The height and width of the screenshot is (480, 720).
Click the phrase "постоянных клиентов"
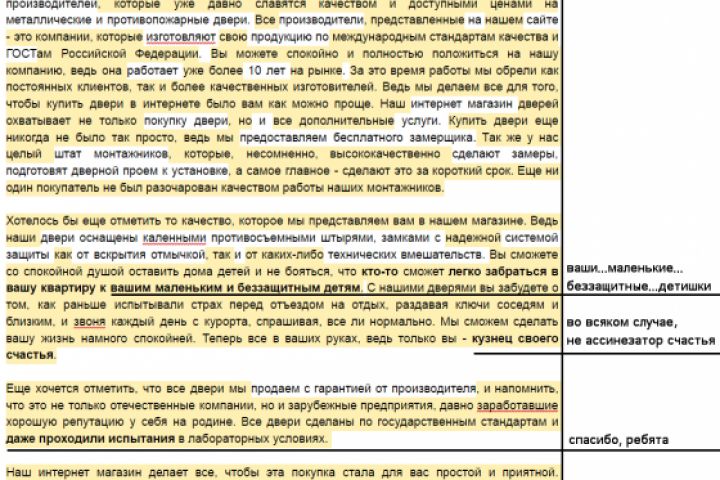click(x=67, y=87)
